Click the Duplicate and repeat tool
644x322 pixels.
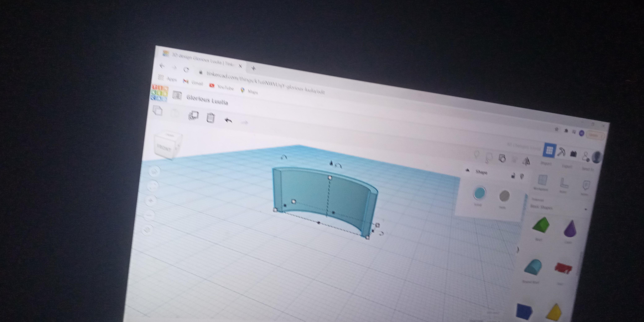tap(193, 115)
